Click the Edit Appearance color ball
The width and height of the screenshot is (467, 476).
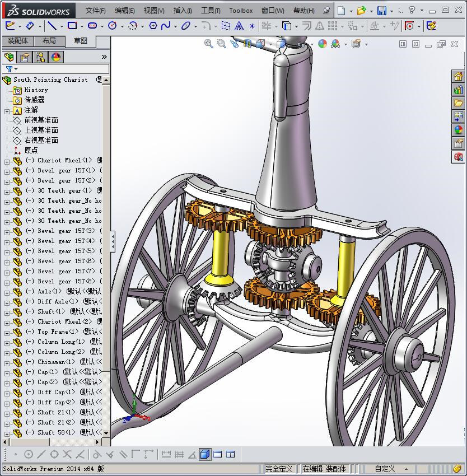click(323, 44)
